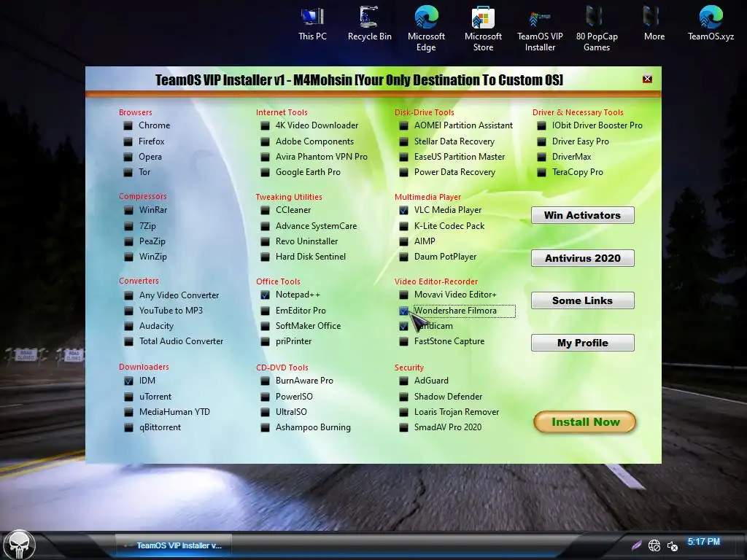The height and width of the screenshot is (560, 747).
Task: Select TeamOS VIP Installer taskbar button
Action: click(174, 545)
